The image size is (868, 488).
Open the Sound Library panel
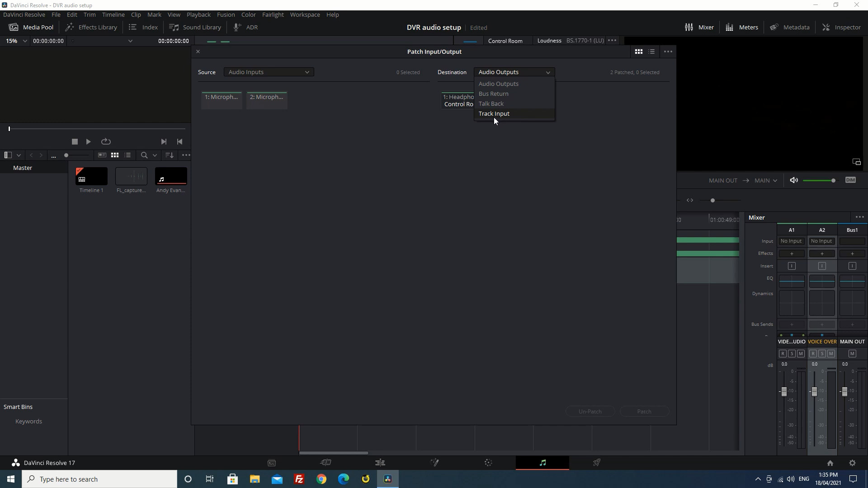tap(195, 27)
